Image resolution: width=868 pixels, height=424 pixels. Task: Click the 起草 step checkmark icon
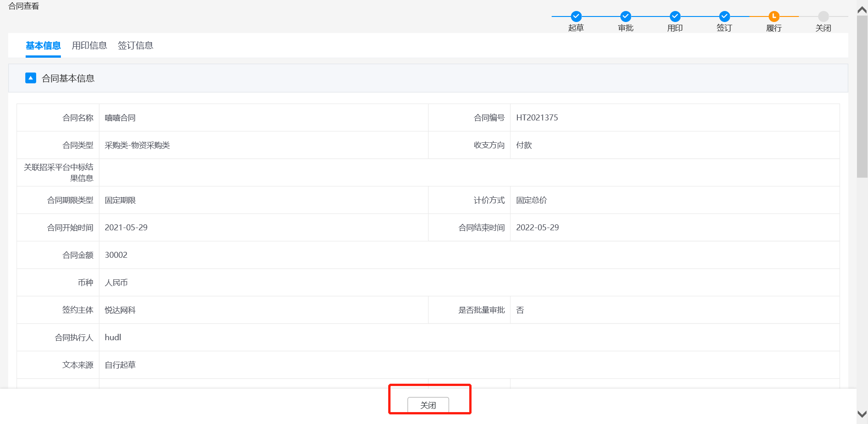click(x=576, y=16)
